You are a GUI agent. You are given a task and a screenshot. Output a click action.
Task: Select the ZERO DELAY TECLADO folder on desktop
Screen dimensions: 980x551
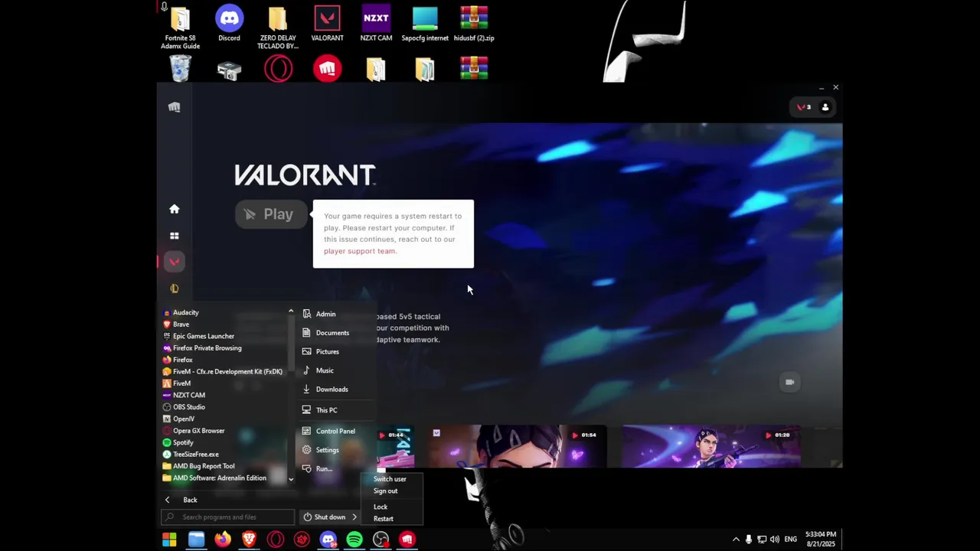pos(278,28)
